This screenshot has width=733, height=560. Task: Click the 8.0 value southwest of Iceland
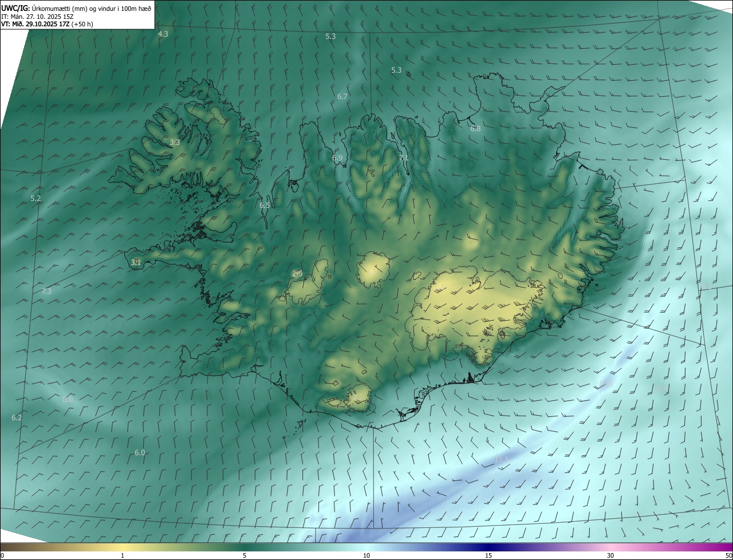[68, 400]
